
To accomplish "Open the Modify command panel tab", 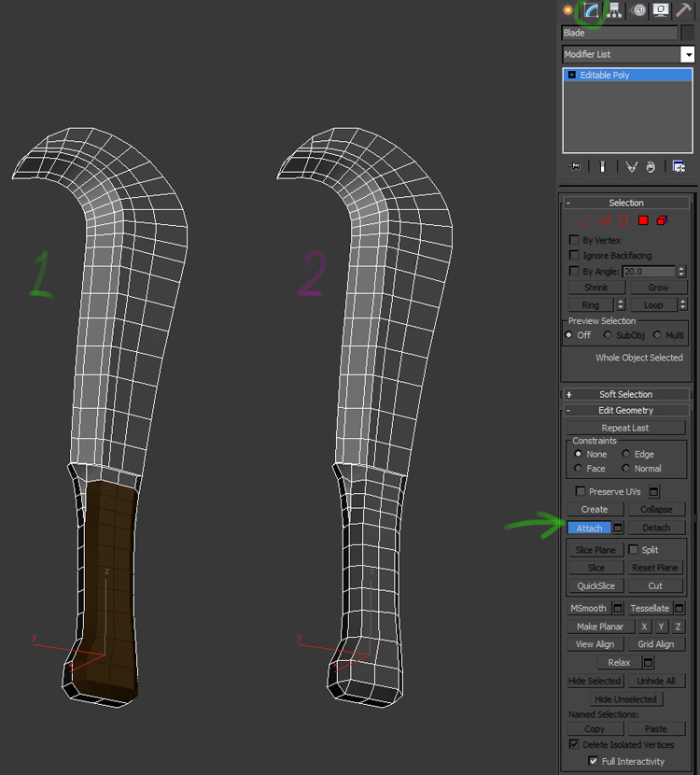I will coord(591,10).
